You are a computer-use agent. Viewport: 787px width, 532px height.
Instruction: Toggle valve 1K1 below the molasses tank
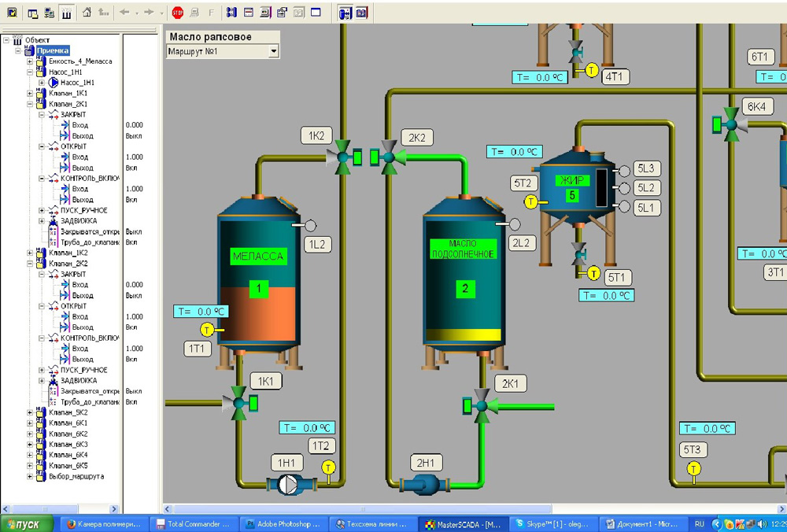click(239, 403)
